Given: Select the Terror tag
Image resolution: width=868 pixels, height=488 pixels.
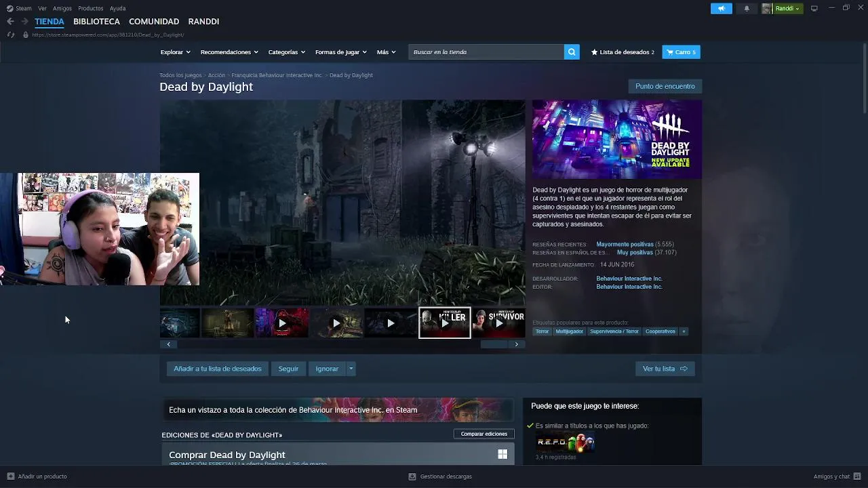Looking at the screenshot, I should click(x=542, y=331).
